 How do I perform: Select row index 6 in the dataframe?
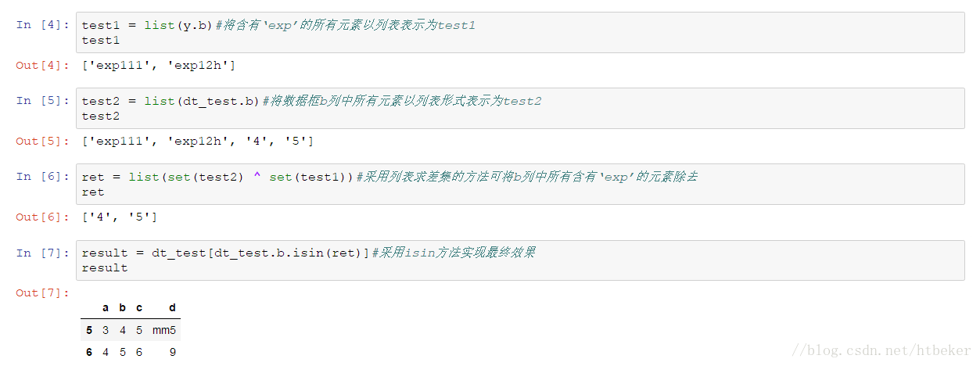pyautogui.click(x=89, y=352)
